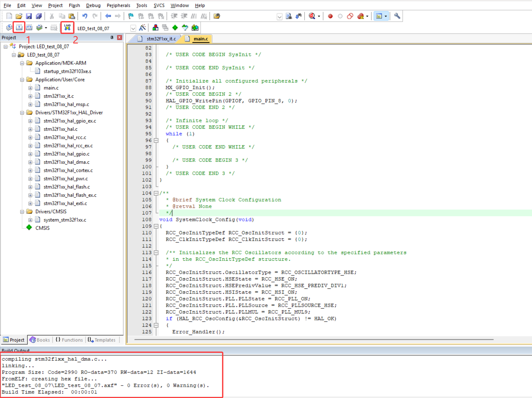Open the Project menu
Image resolution: width=532 pixels, height=398 pixels.
click(x=55, y=5)
